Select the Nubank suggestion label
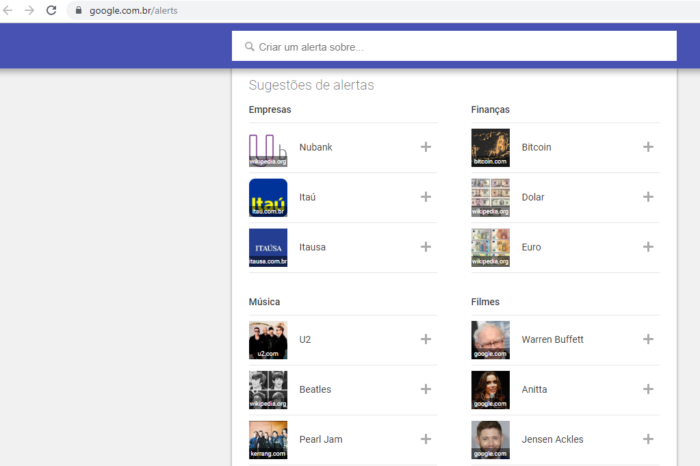This screenshot has height=466, width=700. (x=316, y=147)
